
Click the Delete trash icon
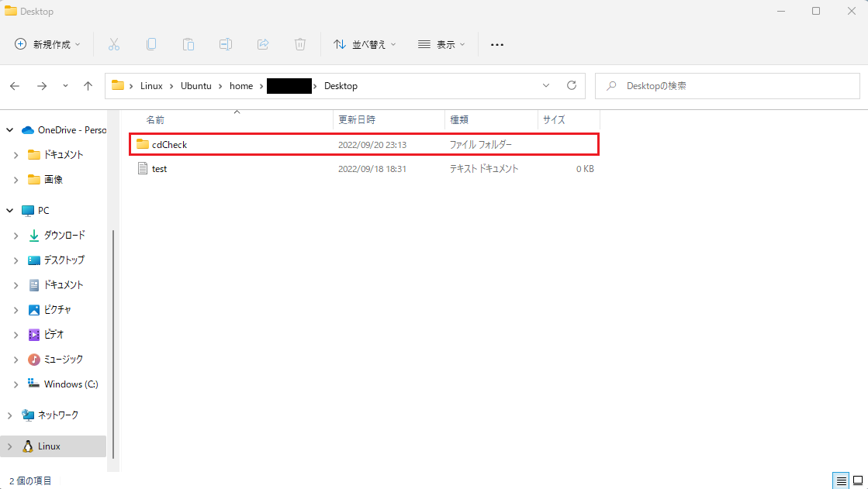tap(300, 44)
